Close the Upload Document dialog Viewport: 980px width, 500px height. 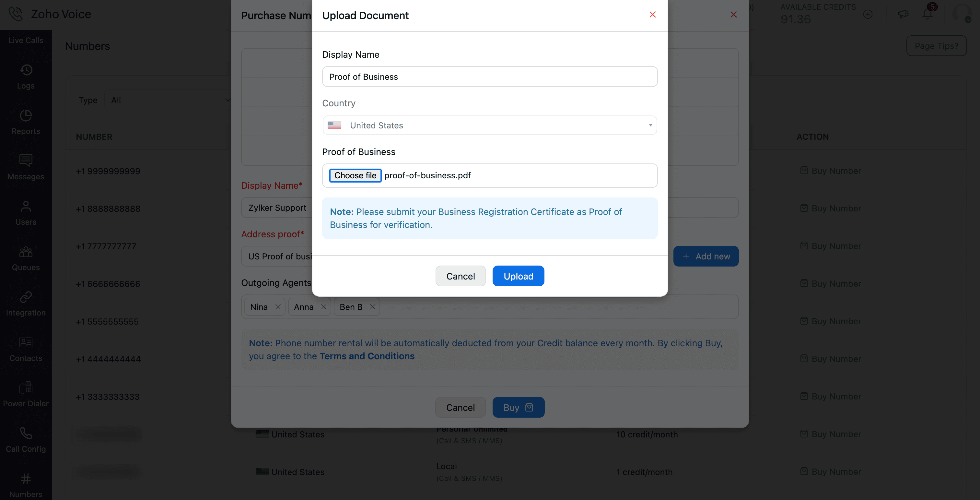point(652,15)
